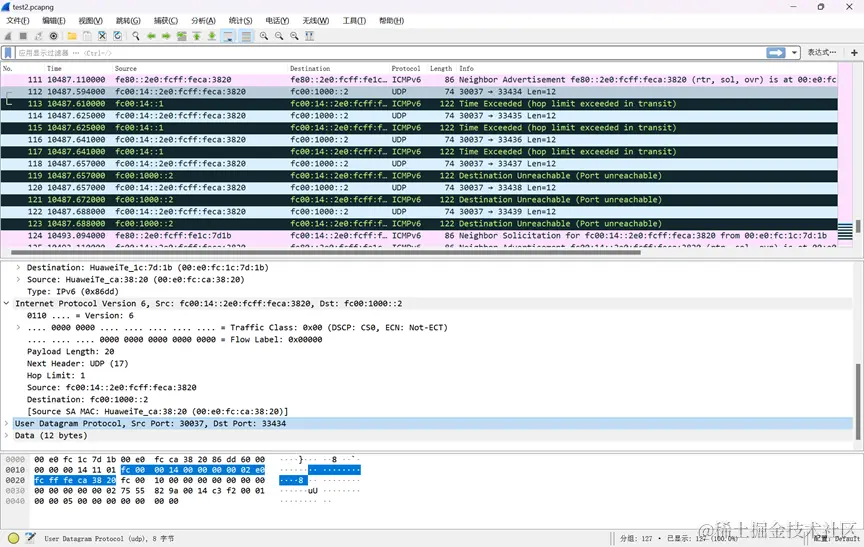
Task: Sort by the Protocol column header
Action: 406,68
